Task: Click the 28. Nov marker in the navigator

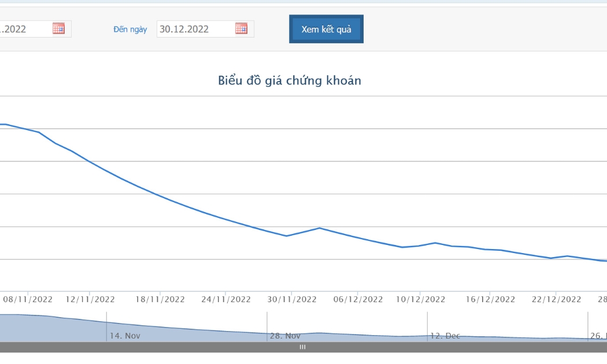Action: [285, 336]
